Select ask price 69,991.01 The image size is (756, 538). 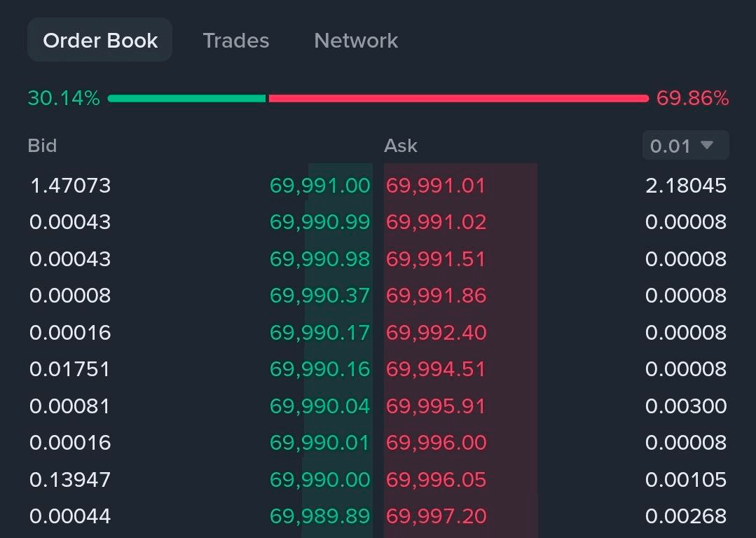tap(435, 186)
